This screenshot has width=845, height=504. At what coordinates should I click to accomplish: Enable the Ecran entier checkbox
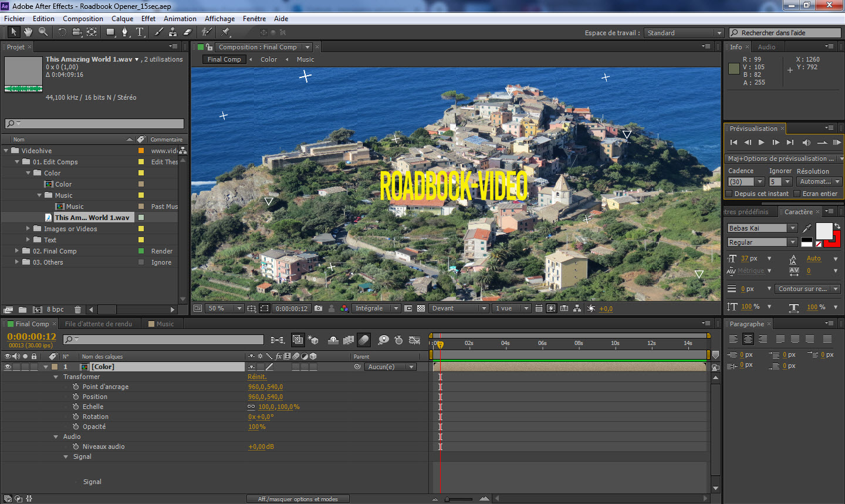(797, 194)
